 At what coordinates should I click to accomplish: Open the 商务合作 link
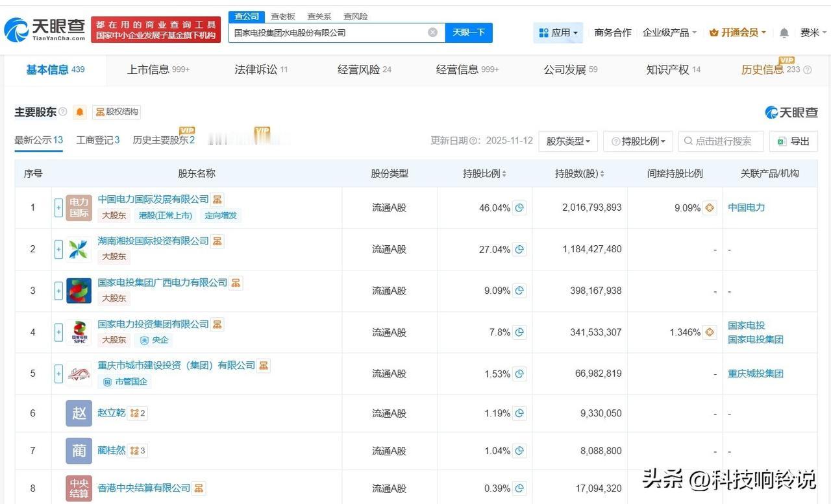coord(613,32)
